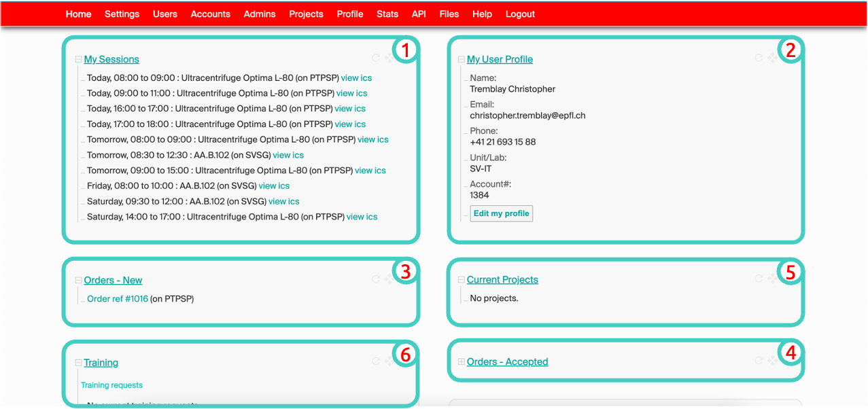The height and width of the screenshot is (409, 868).
Task: Collapse the Training panel
Action: pos(78,363)
